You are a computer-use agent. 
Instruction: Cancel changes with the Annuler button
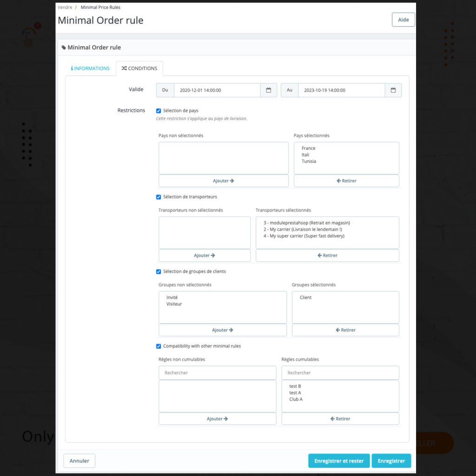[x=79, y=461]
